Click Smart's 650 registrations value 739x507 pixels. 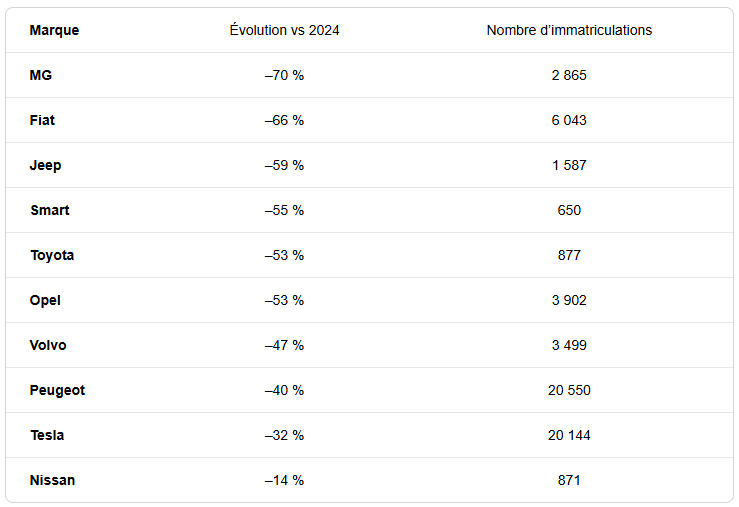pyautogui.click(x=569, y=210)
